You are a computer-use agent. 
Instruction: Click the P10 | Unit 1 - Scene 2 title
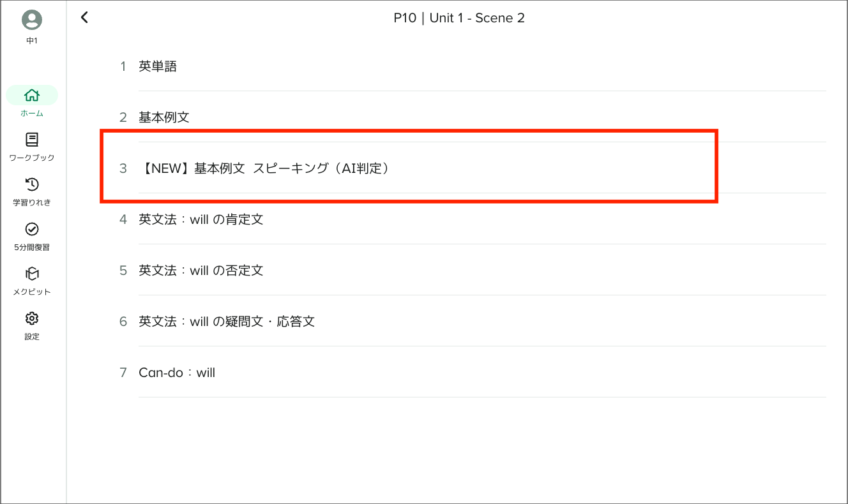(459, 18)
